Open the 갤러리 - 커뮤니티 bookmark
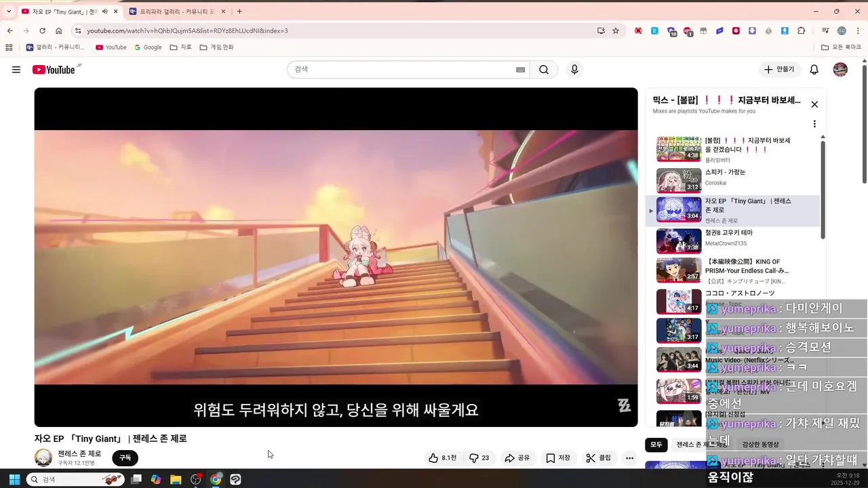 coord(56,47)
